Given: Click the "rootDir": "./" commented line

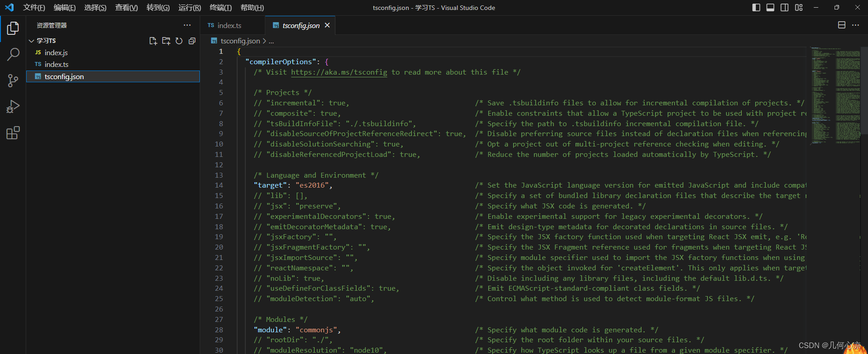Looking at the screenshot, I should (293, 340).
